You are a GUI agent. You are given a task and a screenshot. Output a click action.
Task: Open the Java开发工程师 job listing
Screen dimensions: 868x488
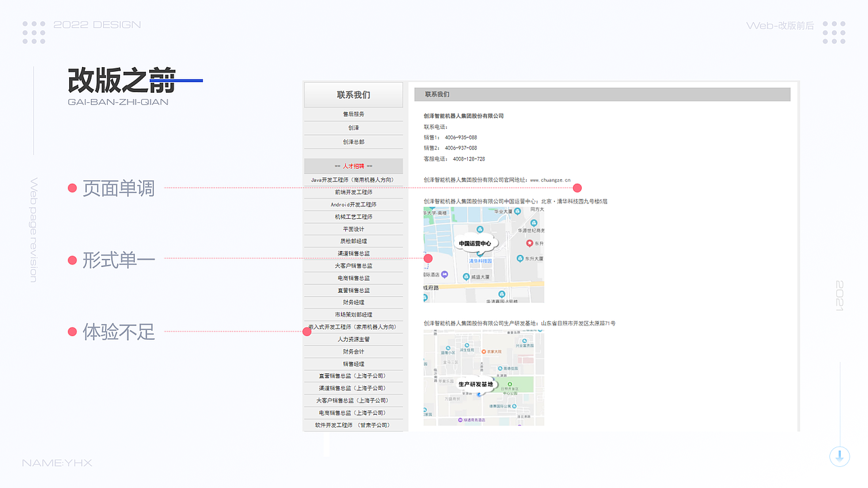pyautogui.click(x=353, y=179)
